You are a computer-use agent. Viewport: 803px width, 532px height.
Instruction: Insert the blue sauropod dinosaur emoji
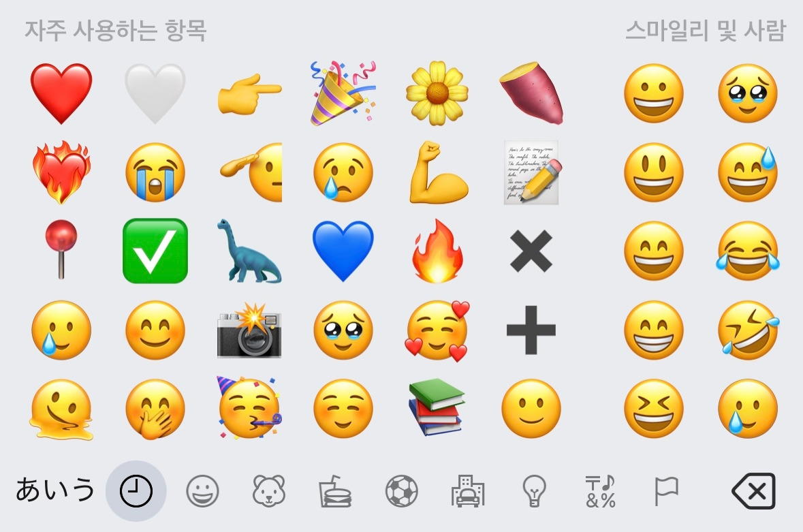(x=249, y=251)
